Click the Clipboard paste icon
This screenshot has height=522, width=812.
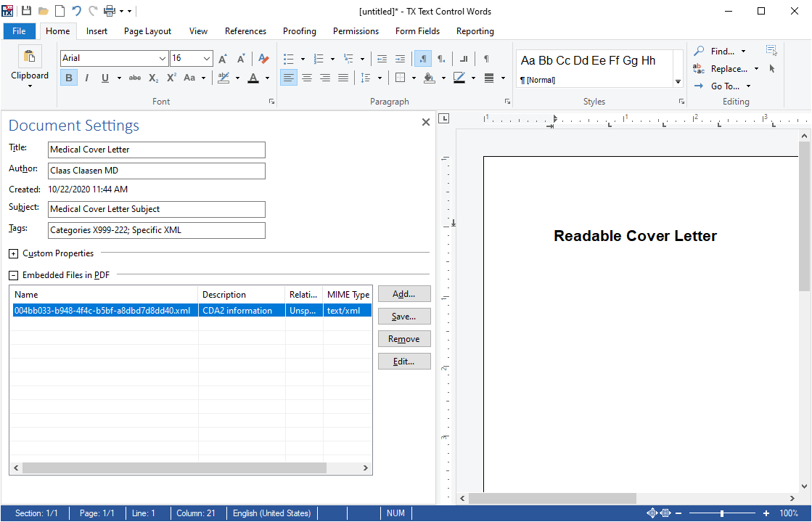(x=30, y=56)
